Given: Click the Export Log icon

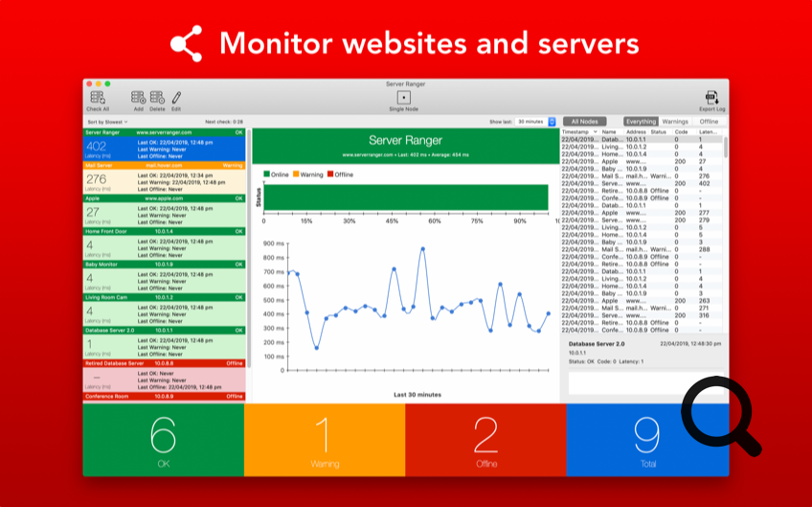Looking at the screenshot, I should [x=711, y=97].
